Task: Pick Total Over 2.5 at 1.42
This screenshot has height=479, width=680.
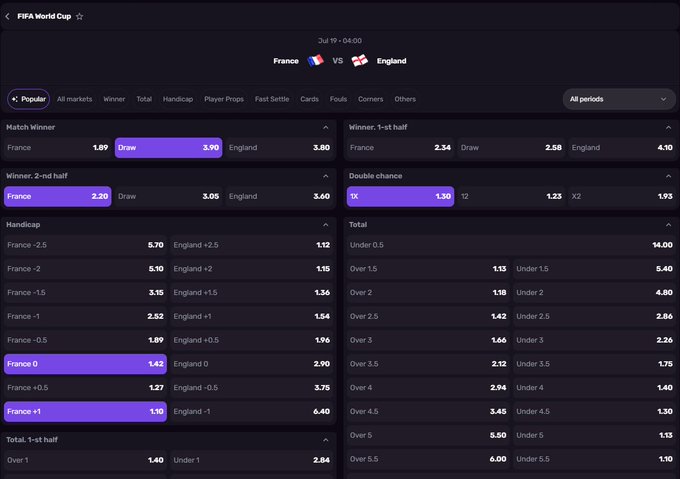Action: [428, 316]
